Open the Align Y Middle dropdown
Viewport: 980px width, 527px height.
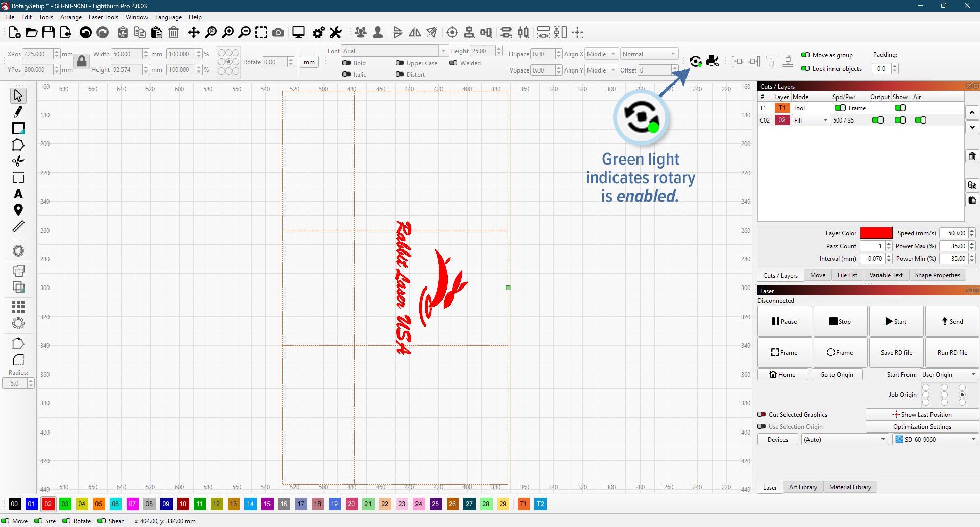coord(601,70)
